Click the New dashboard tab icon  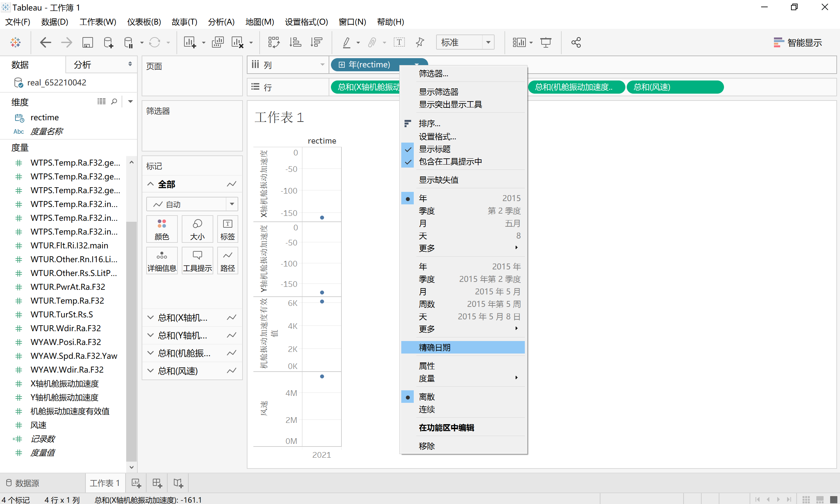(x=157, y=483)
